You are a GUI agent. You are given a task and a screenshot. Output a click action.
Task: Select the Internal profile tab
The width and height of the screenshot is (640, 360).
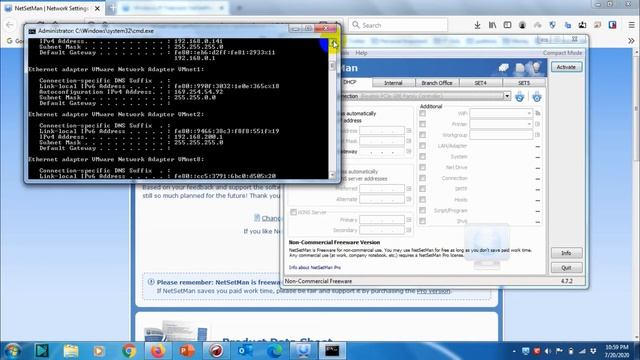(393, 83)
